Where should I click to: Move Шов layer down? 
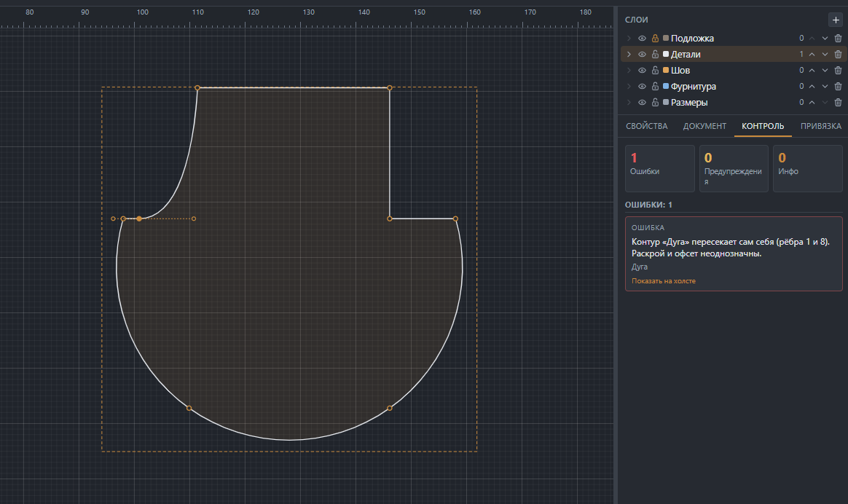[825, 71]
